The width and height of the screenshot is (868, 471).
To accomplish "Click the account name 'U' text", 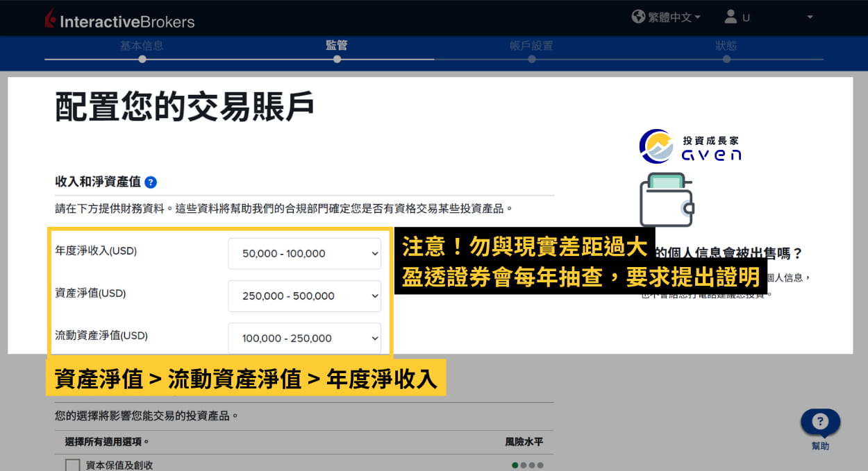I will pyautogui.click(x=746, y=18).
